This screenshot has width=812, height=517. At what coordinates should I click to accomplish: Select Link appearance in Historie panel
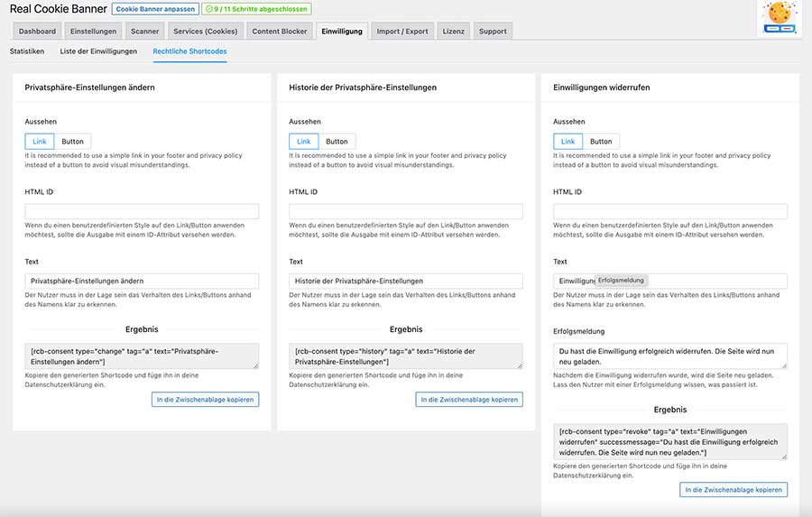(x=303, y=141)
